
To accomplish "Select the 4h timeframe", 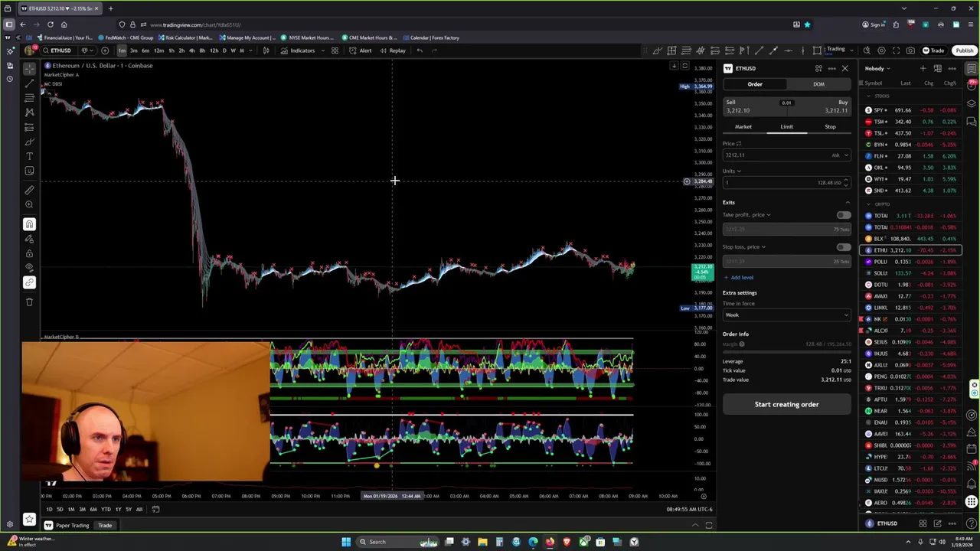I will (x=192, y=51).
